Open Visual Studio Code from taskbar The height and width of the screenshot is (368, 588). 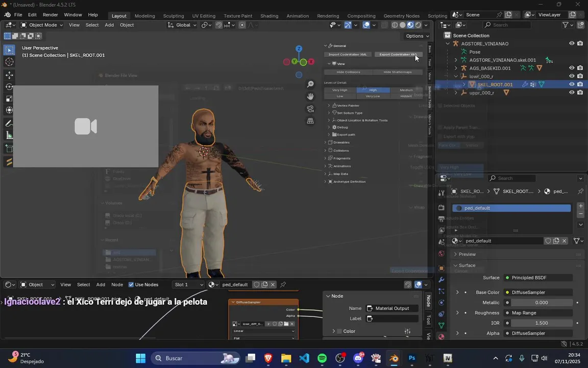pos(304,358)
